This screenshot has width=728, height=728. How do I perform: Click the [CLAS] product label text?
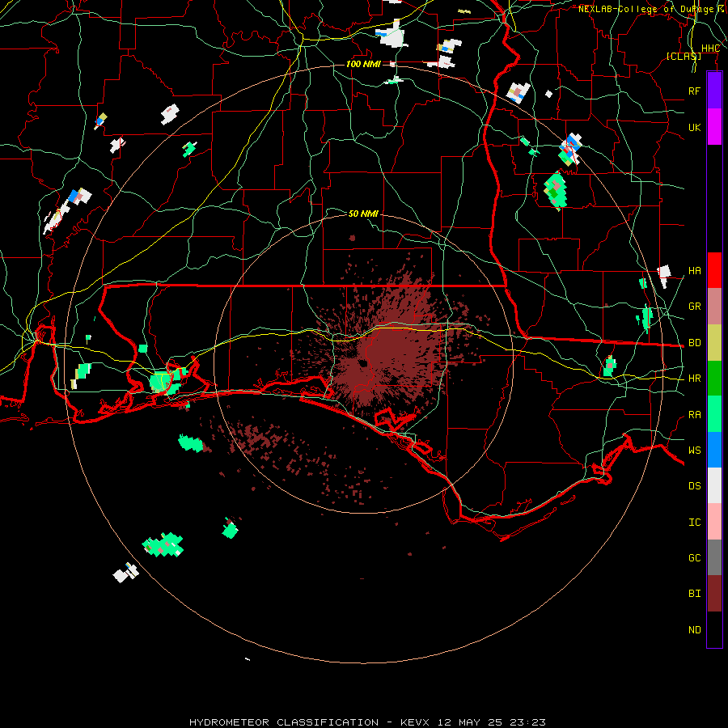[684, 56]
